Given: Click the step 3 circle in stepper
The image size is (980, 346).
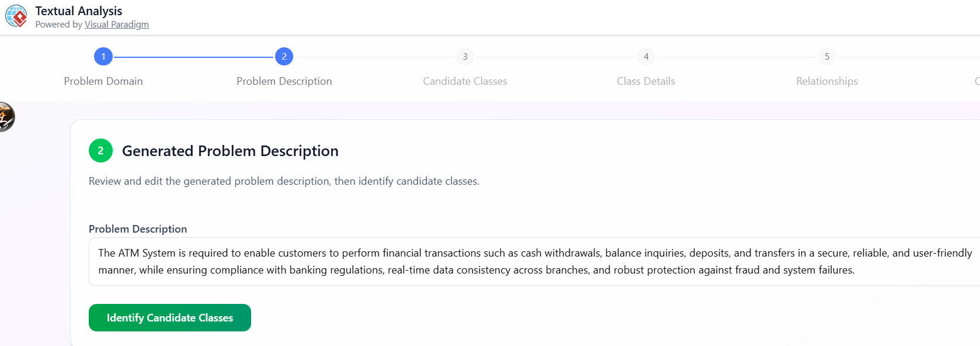Looking at the screenshot, I should (465, 57).
